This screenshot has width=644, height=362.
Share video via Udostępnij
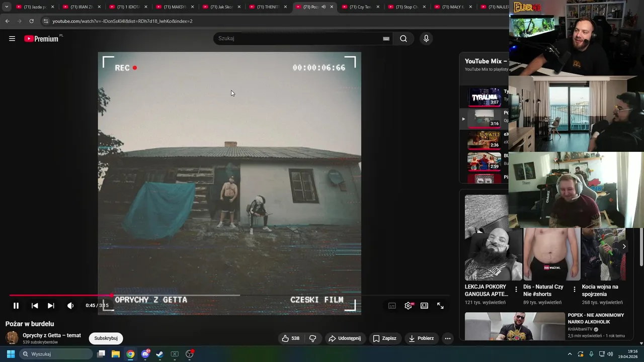point(345,338)
